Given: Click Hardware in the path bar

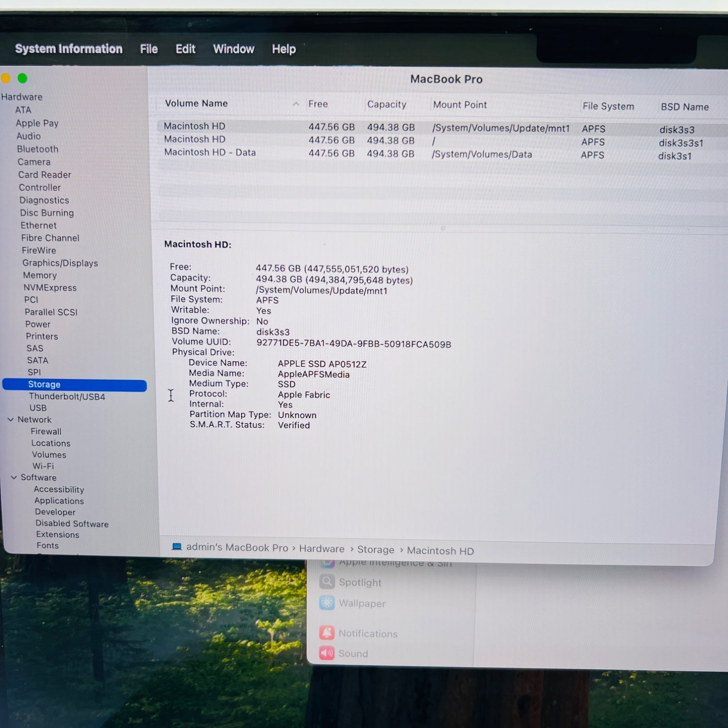Looking at the screenshot, I should (321, 548).
